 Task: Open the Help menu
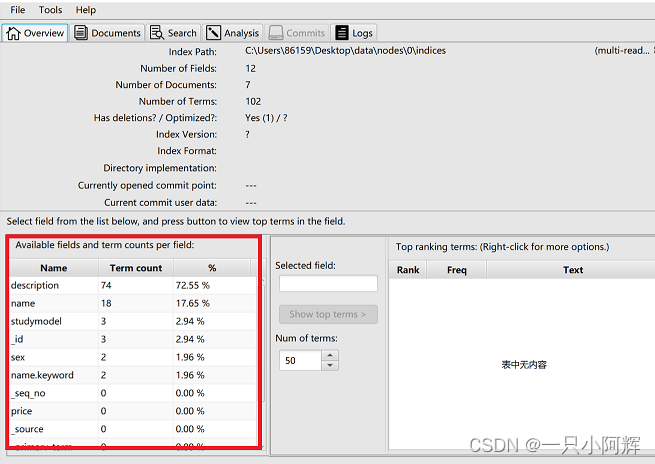[86, 10]
